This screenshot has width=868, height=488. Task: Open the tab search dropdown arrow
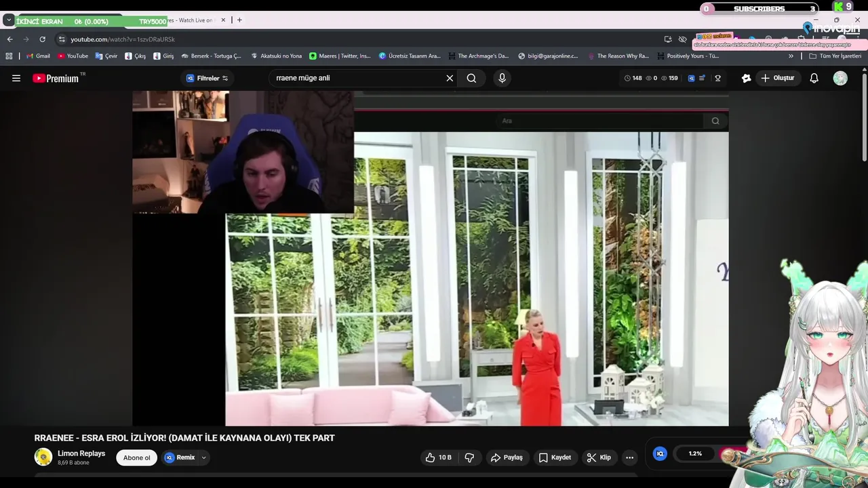click(x=8, y=20)
